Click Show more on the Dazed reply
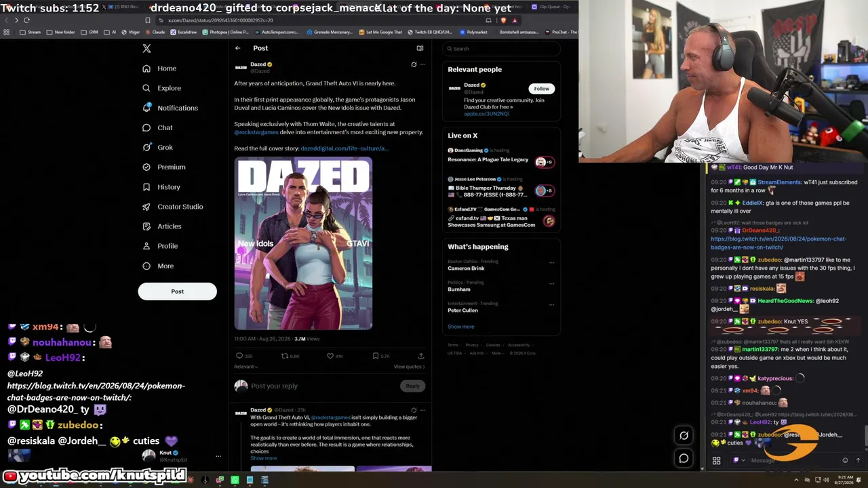Image resolution: width=868 pixels, height=488 pixels. pyautogui.click(x=263, y=458)
